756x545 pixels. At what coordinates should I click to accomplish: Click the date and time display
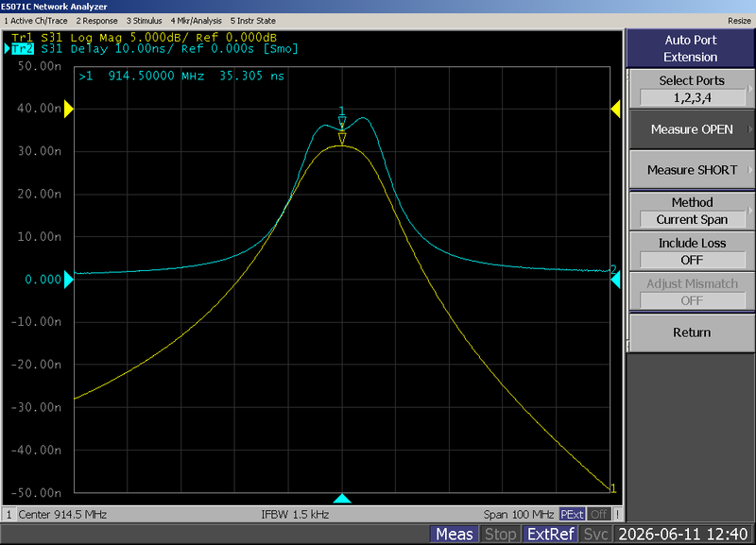tap(682, 535)
